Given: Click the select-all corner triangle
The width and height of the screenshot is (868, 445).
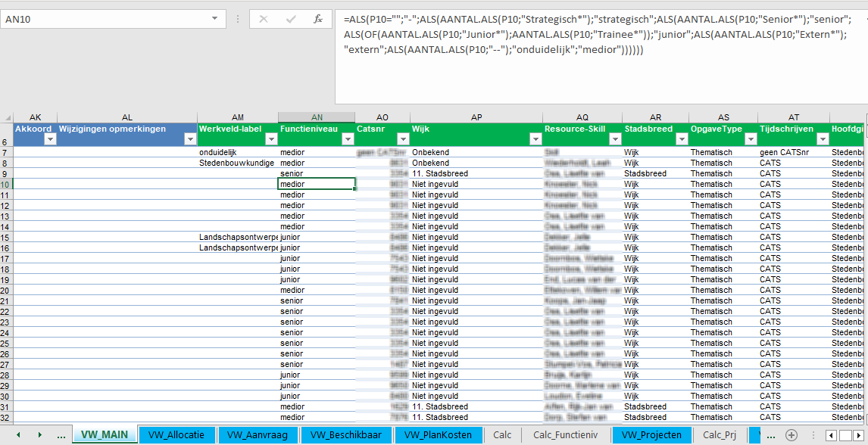Looking at the screenshot, I should click(6, 117).
